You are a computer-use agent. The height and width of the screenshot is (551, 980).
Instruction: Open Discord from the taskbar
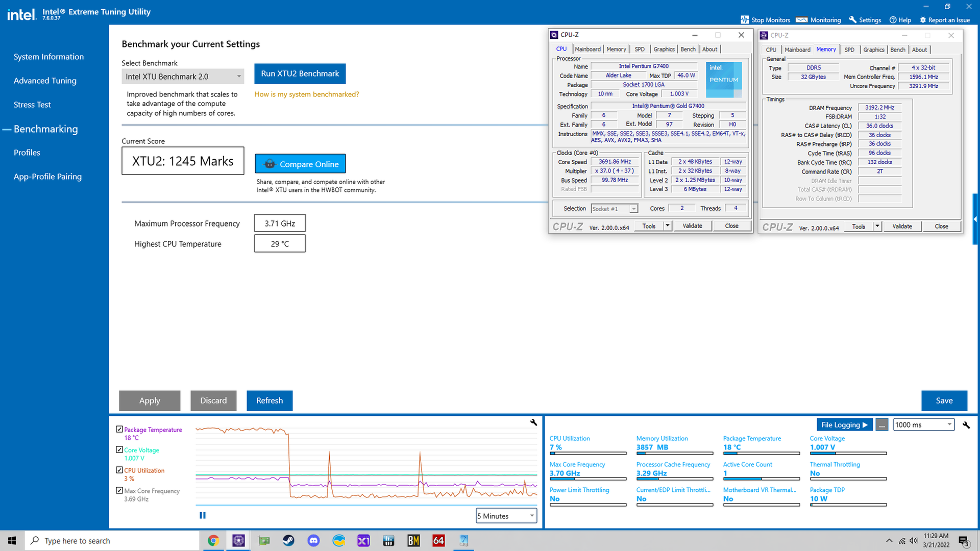(313, 541)
